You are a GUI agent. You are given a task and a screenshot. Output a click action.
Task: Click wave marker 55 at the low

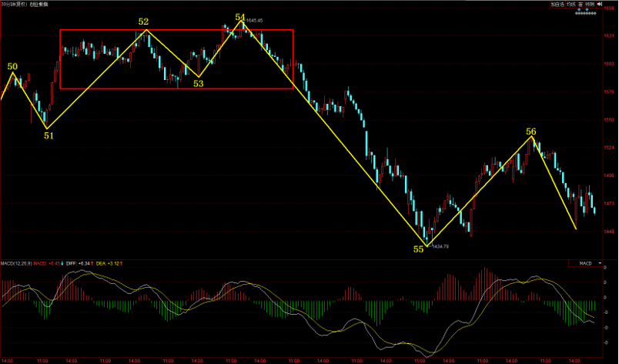pos(419,249)
